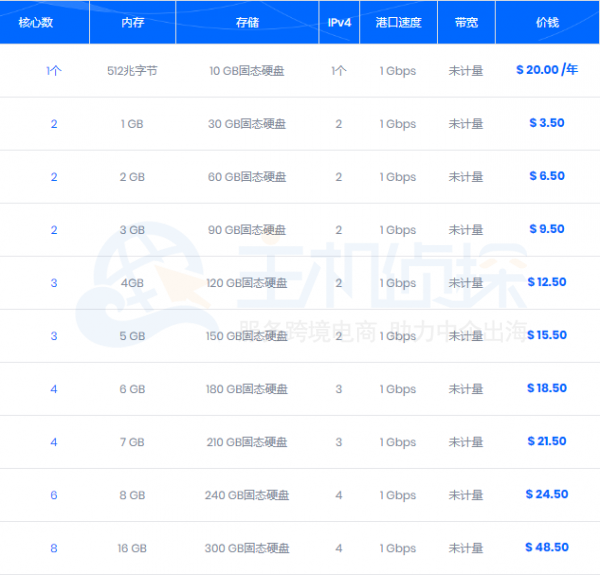Select the IPv4 column header

(x=339, y=22)
